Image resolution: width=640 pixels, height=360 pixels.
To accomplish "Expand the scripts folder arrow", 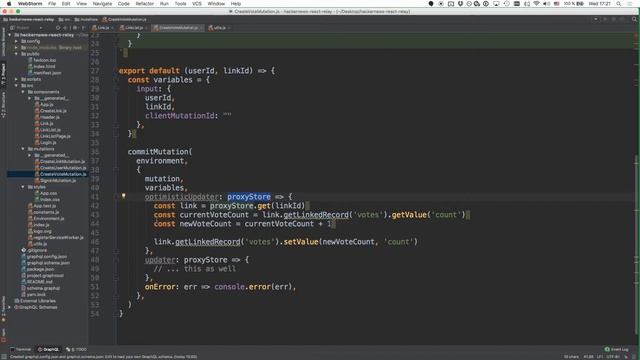I will pos(16,79).
